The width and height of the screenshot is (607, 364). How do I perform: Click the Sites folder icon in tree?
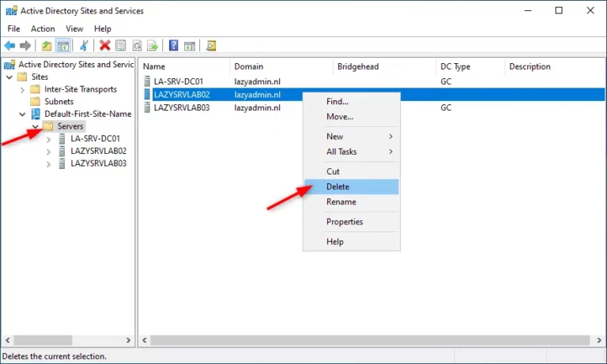coord(22,77)
